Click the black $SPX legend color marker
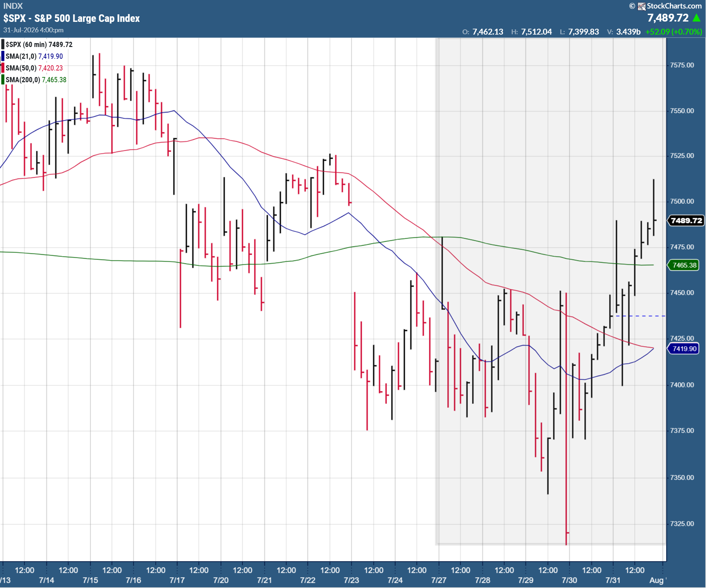Image resolution: width=706 pixels, height=588 pixels. (x=3, y=44)
